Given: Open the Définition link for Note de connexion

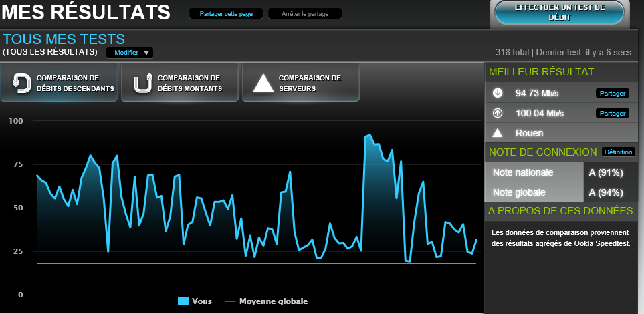Looking at the screenshot, I should (x=618, y=152).
